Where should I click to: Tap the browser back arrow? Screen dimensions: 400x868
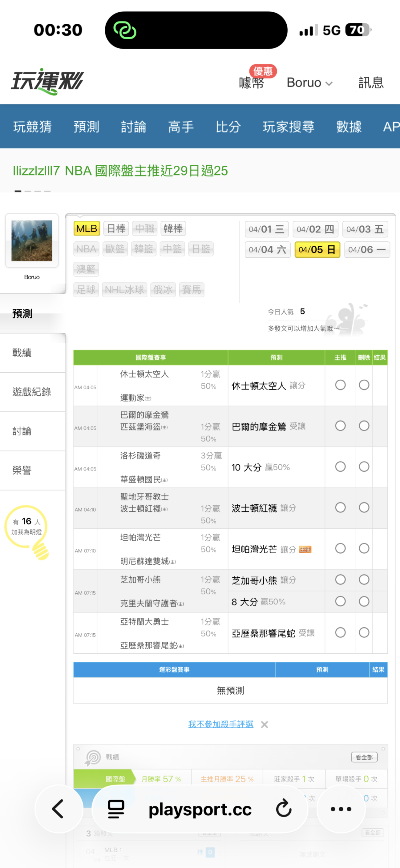(58, 809)
